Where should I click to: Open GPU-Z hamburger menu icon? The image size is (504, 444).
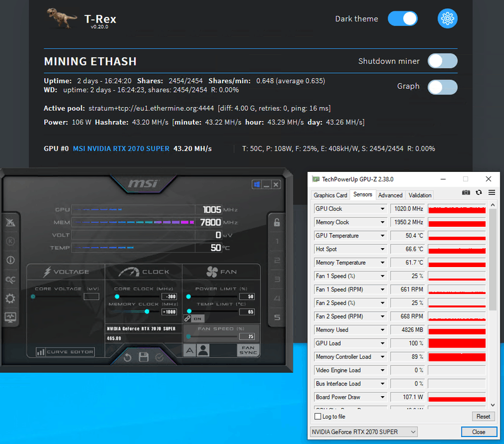coord(491,193)
